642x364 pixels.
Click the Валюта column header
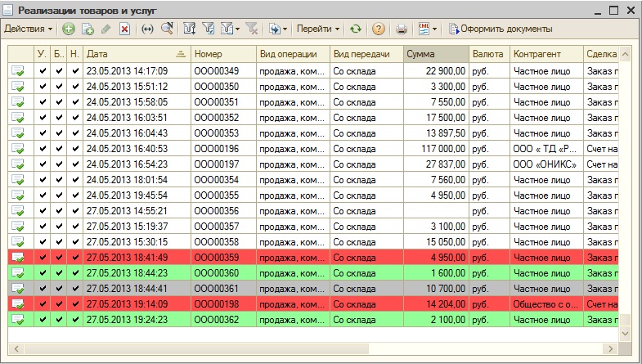[489, 54]
